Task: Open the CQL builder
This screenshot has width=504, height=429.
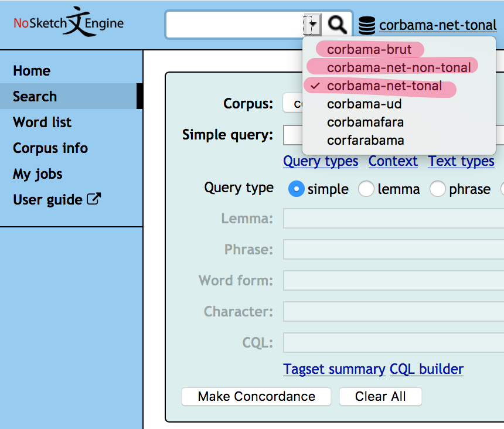Action: tap(426, 369)
